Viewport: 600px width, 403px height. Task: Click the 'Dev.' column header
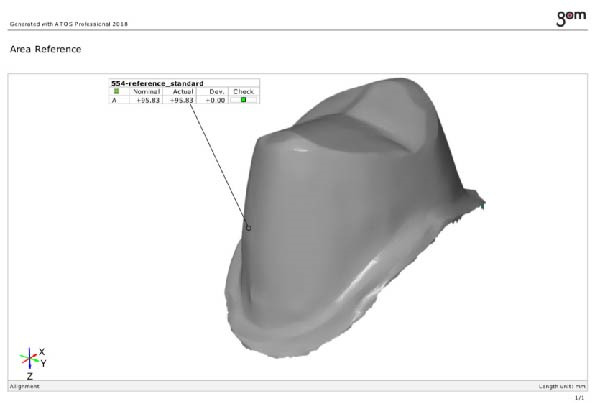217,91
